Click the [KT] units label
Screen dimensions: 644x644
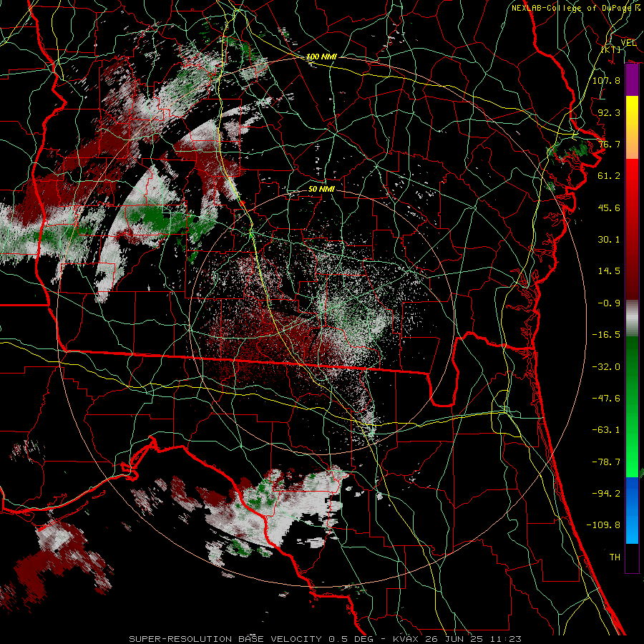point(611,49)
